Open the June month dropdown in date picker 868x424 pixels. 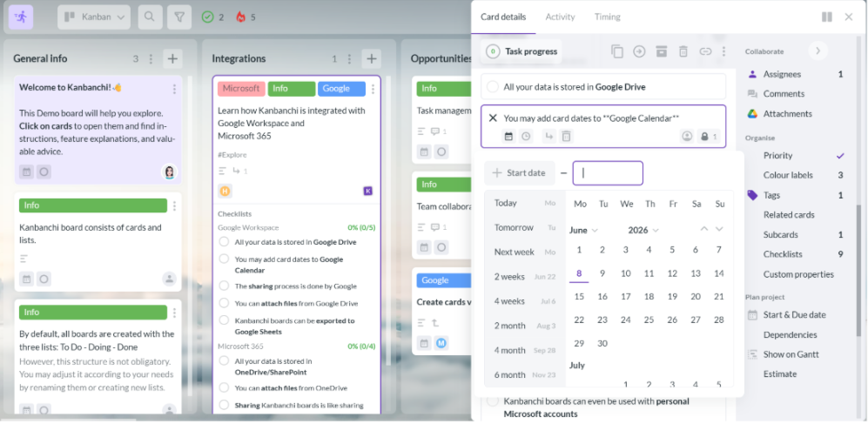(x=584, y=230)
